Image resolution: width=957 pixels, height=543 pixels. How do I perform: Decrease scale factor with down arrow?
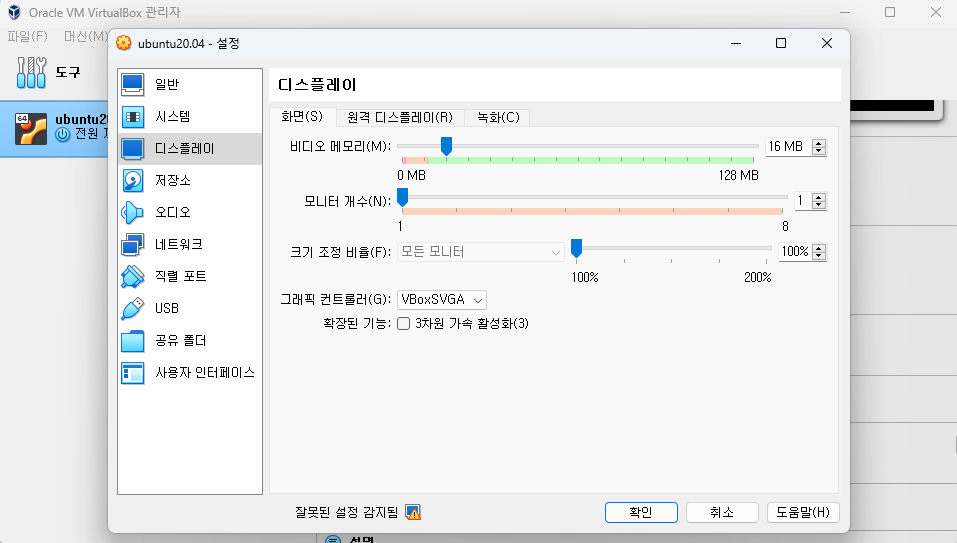(x=819, y=256)
